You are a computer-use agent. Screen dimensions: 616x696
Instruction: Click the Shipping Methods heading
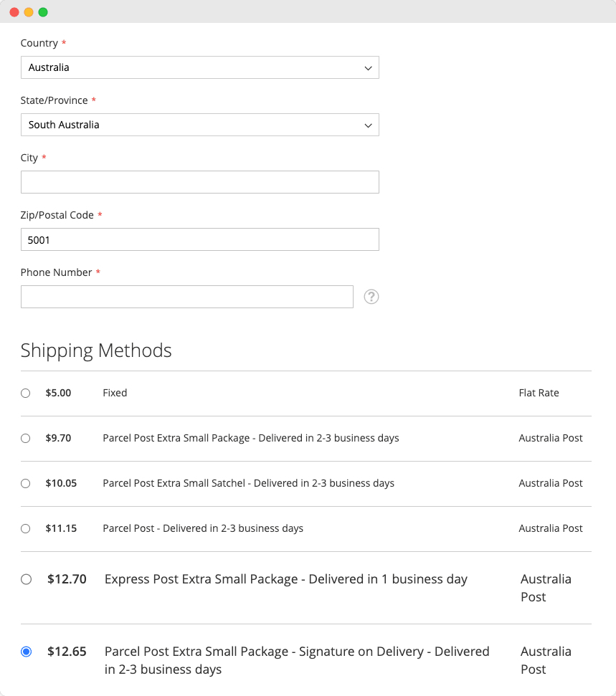pyautogui.click(x=96, y=351)
